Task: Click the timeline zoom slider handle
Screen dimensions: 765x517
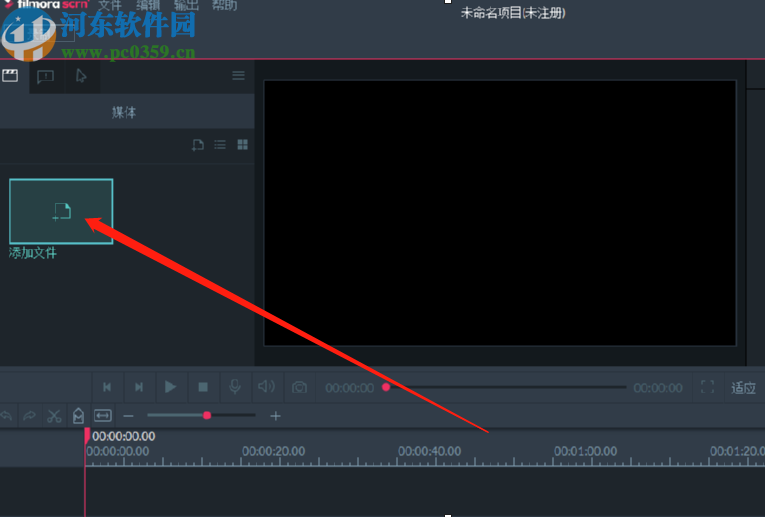Action: coord(207,416)
